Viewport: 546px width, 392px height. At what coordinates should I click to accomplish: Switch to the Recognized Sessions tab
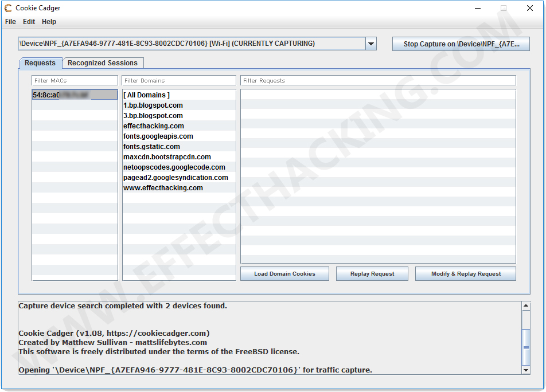(103, 63)
